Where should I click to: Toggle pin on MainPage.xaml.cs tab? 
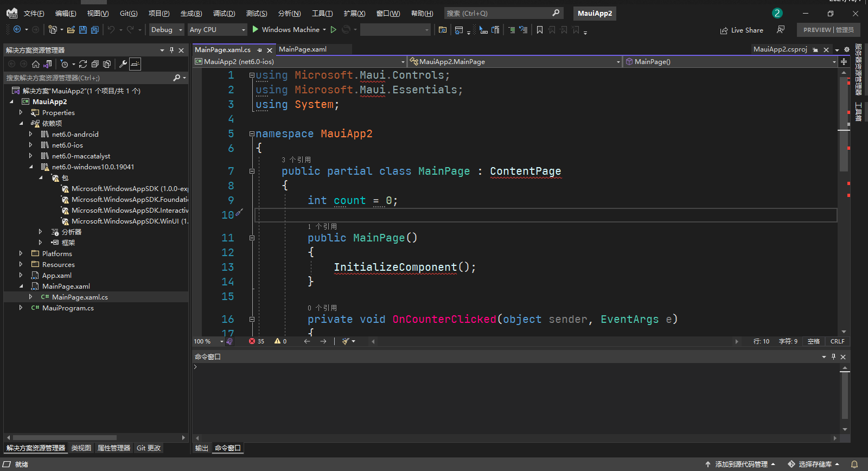[259, 50]
